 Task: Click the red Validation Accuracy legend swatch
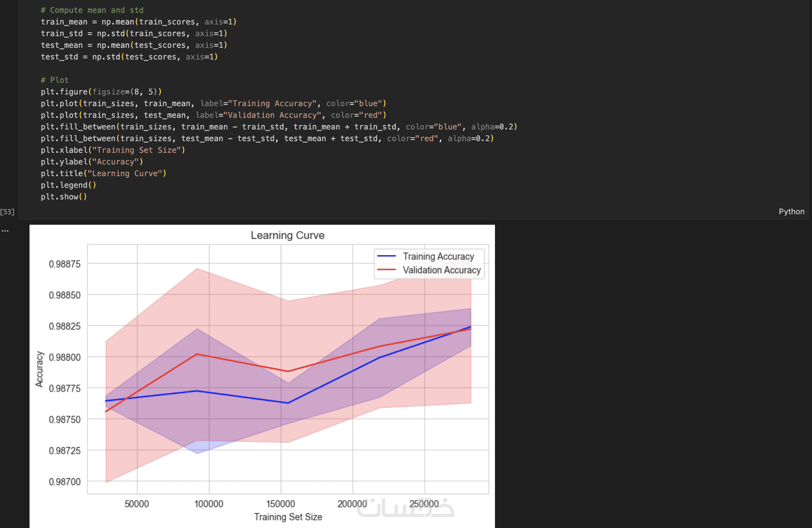[386, 270]
